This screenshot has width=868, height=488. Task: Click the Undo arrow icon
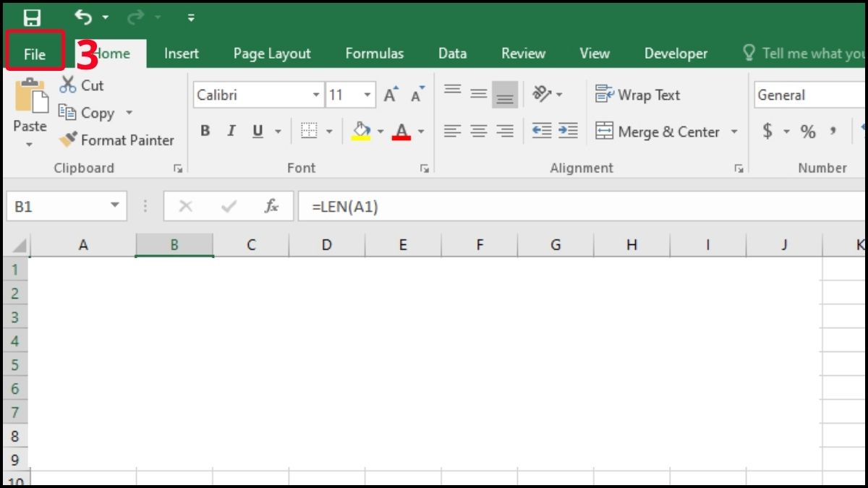[83, 17]
